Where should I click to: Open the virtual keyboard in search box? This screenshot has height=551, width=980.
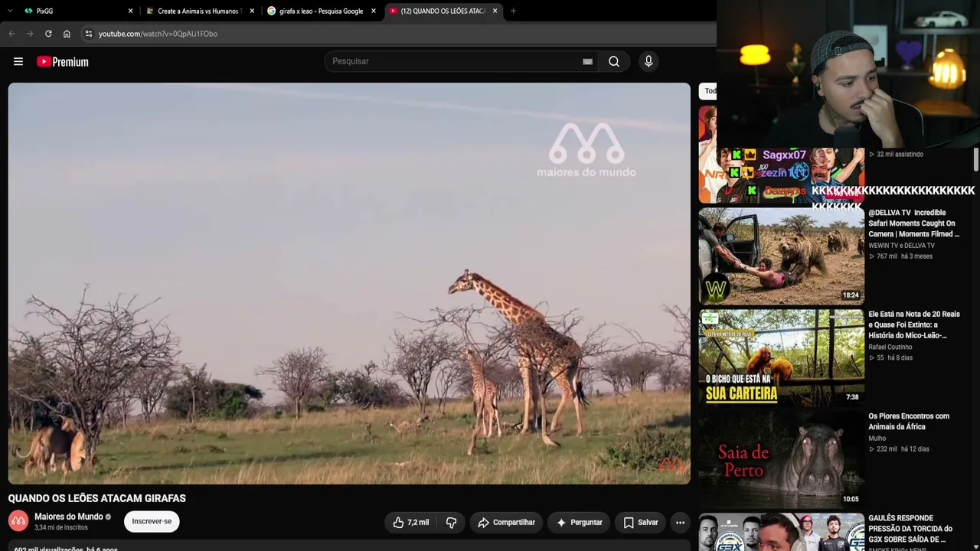coord(587,61)
